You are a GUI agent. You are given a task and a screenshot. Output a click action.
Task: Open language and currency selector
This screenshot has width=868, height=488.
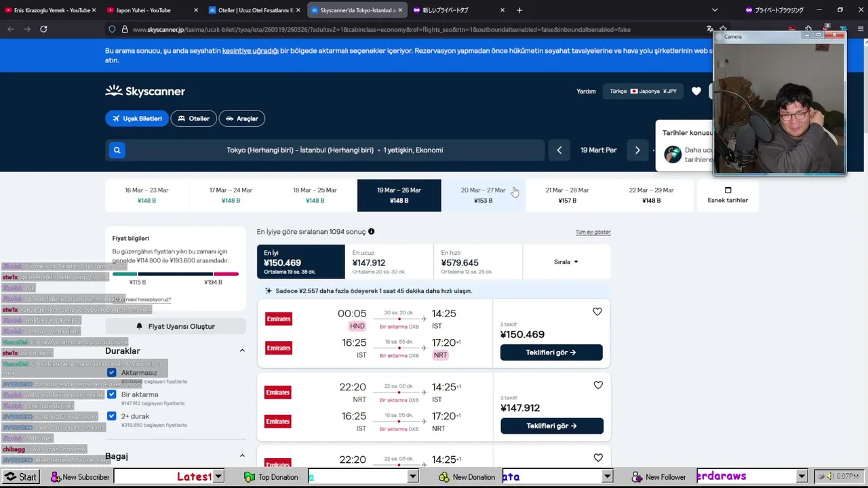[643, 91]
